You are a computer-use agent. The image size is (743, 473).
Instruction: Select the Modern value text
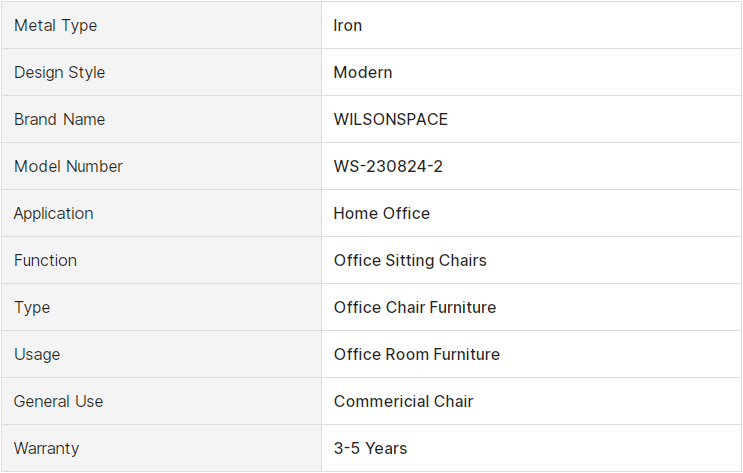362,72
